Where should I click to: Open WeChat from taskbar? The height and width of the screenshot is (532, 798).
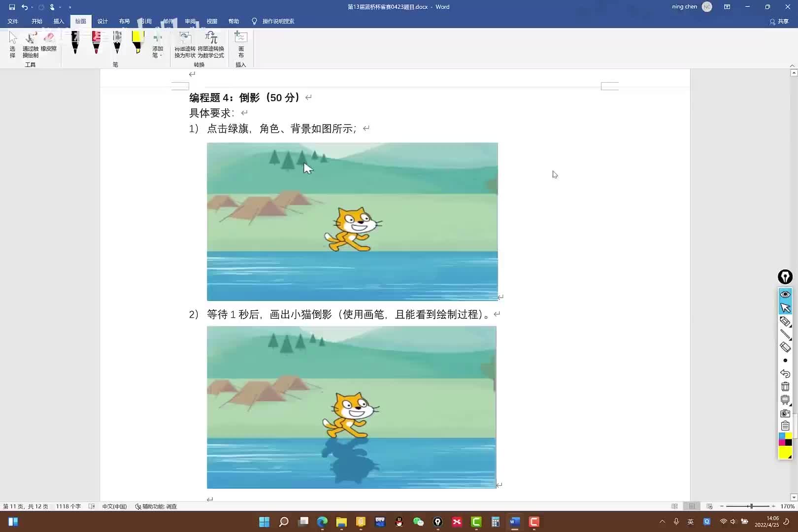coord(418,522)
